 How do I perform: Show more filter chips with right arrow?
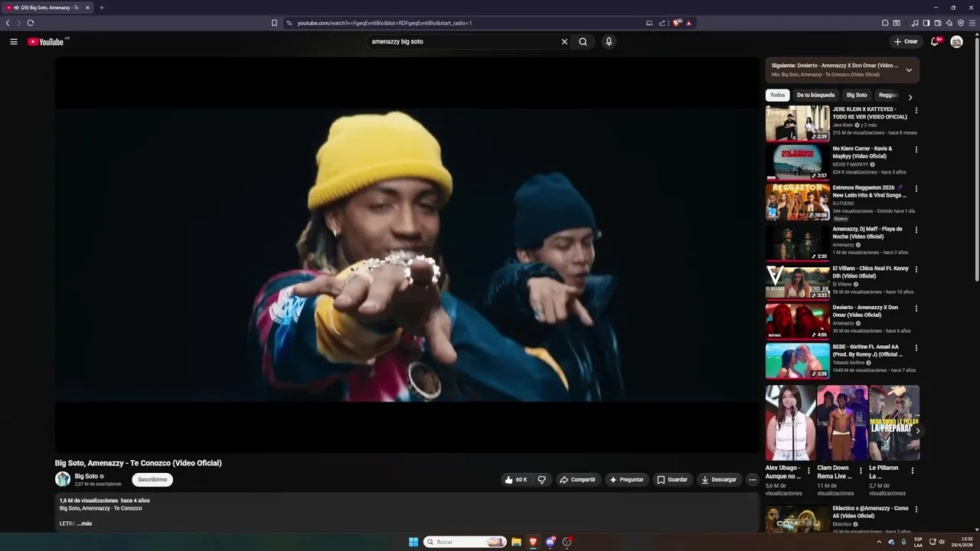(x=910, y=97)
